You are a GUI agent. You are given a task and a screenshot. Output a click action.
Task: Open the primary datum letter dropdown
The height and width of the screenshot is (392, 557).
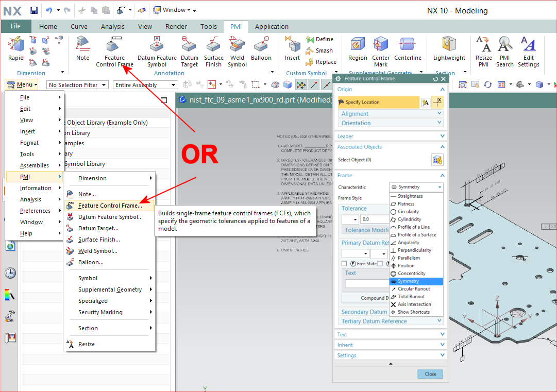click(355, 254)
